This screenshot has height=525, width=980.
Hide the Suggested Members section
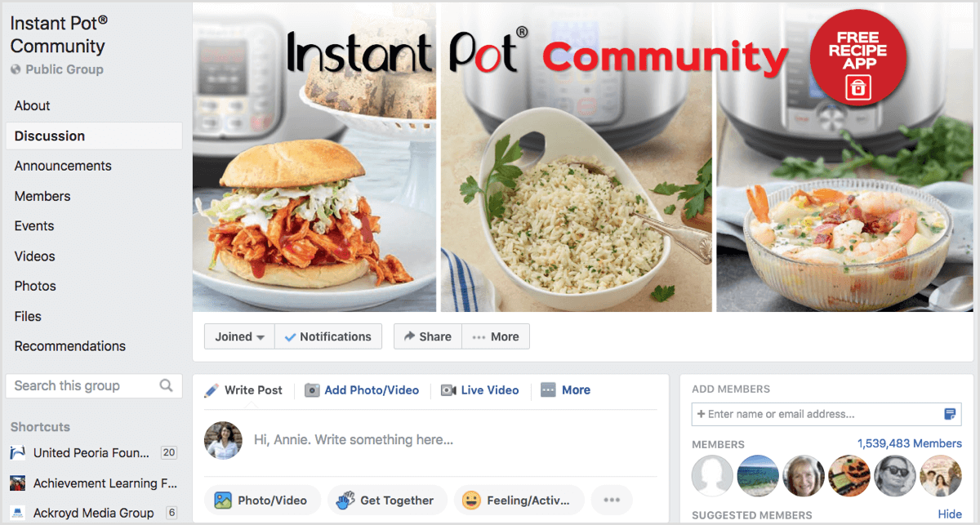[950, 514]
